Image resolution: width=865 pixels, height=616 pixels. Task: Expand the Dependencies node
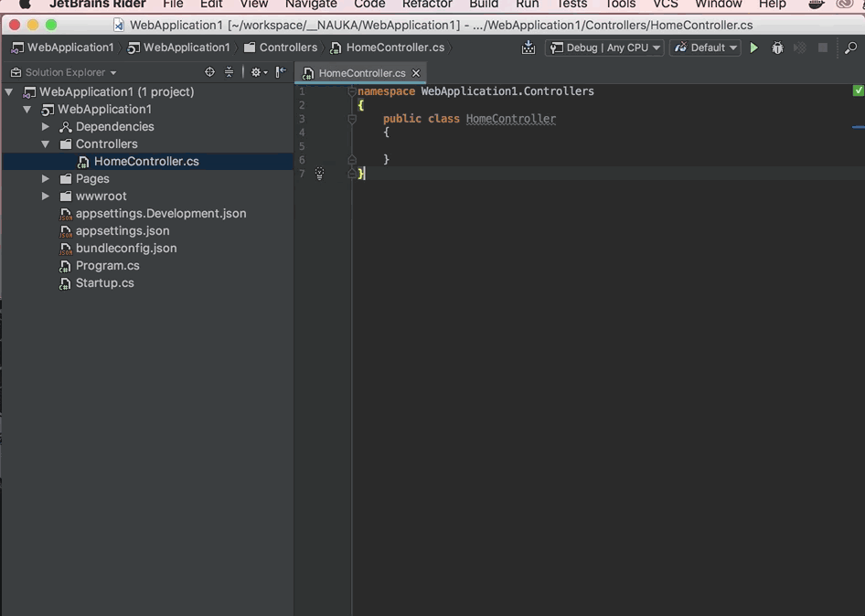click(x=46, y=127)
